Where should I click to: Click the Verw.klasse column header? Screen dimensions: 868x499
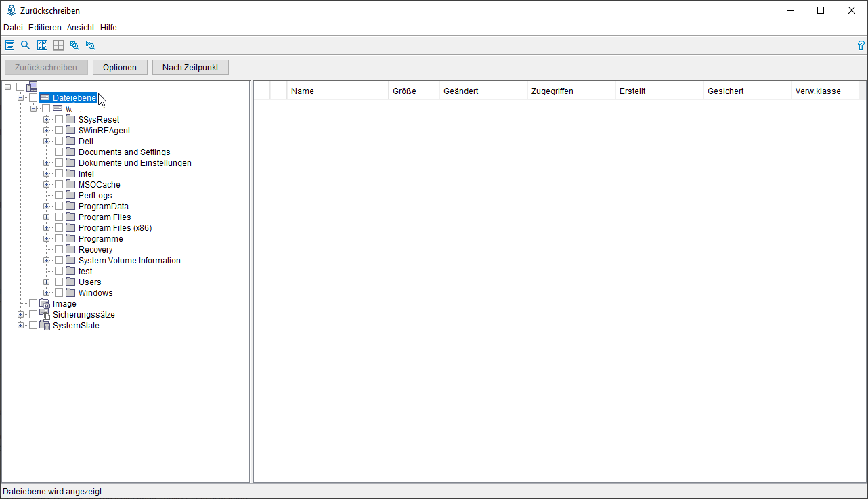[x=825, y=91]
